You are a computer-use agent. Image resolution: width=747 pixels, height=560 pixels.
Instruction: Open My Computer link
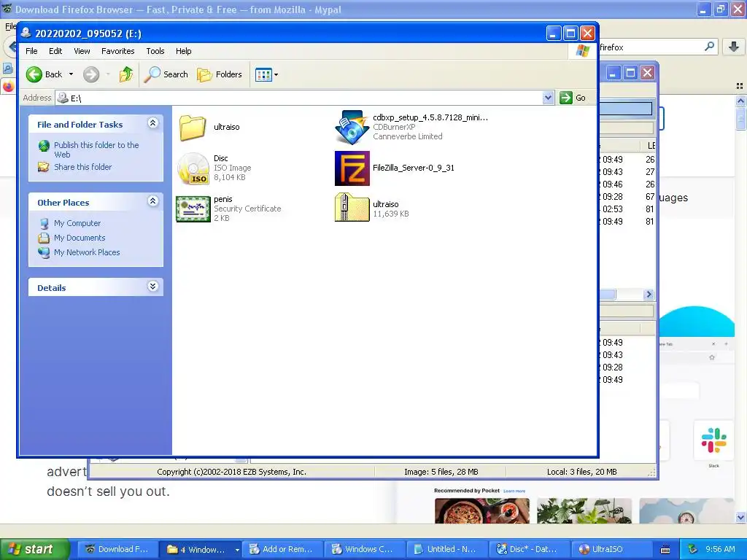tap(77, 223)
